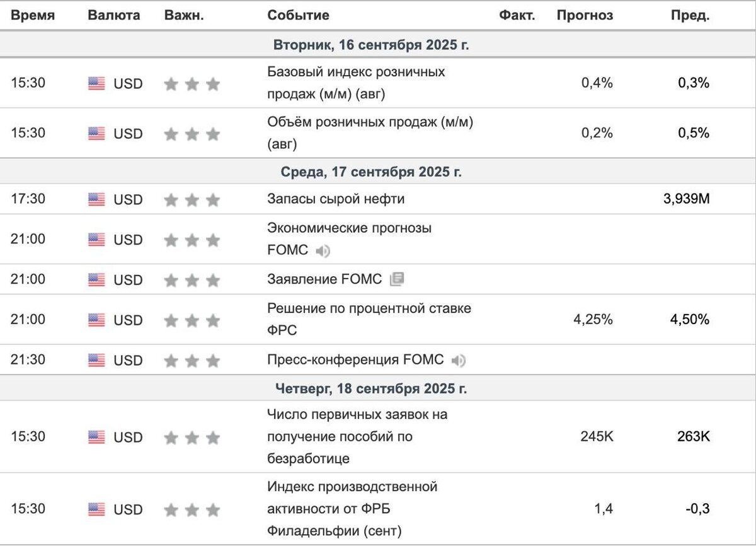Click the speaker icon beside Экономические прогнозы FOMC
This screenshot has height=546, width=756.
click(x=323, y=251)
